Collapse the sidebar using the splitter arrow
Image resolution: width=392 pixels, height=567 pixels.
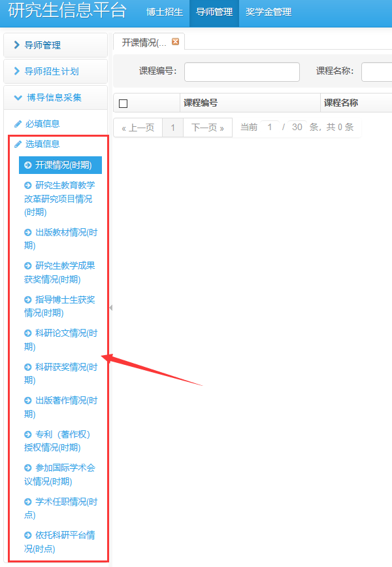click(110, 307)
